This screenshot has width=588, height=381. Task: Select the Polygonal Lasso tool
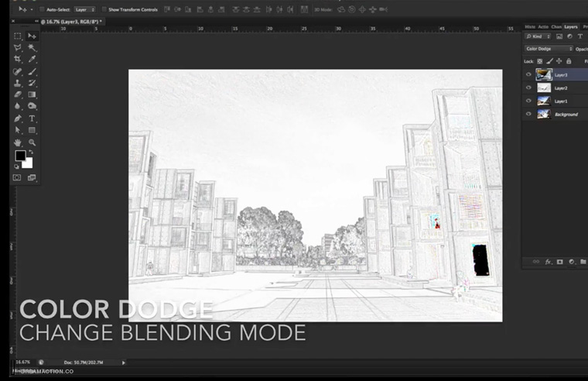tap(17, 48)
